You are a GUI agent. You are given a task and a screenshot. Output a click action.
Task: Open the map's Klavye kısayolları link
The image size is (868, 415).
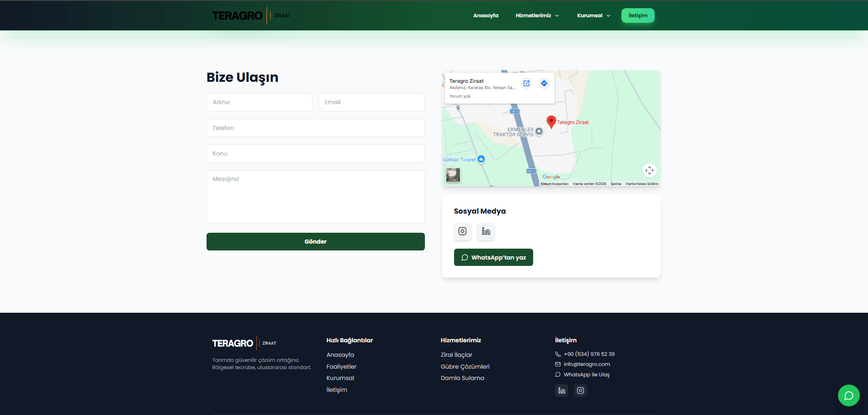555,184
